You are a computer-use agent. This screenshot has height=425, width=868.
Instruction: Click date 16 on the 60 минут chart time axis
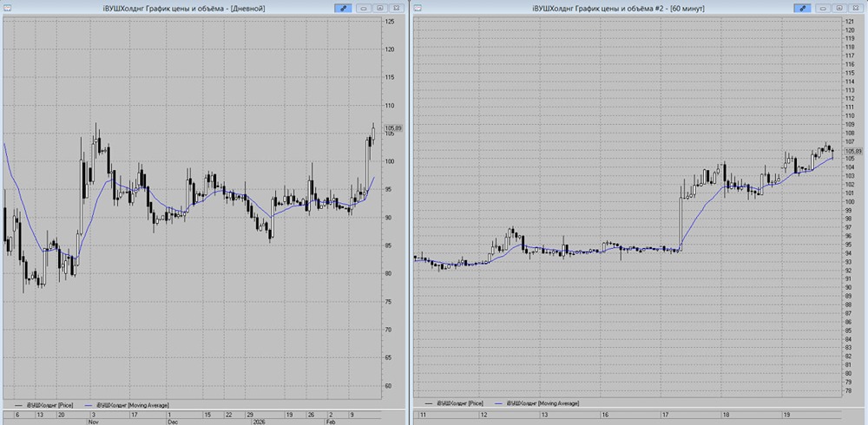click(606, 415)
